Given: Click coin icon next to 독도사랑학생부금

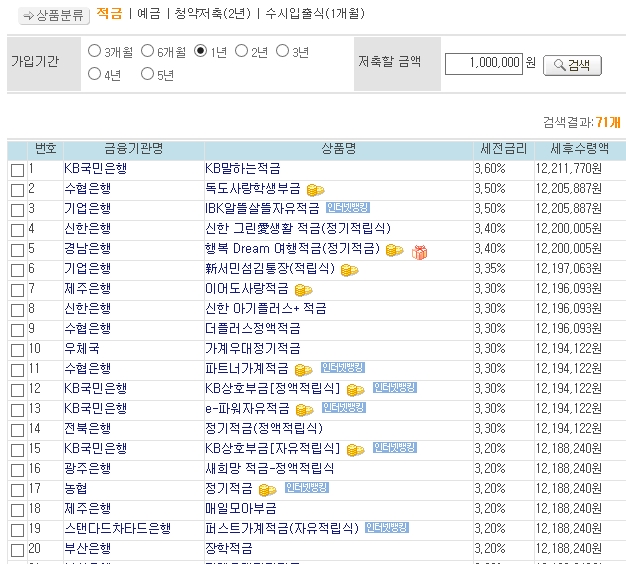Looking at the screenshot, I should (x=315, y=190).
